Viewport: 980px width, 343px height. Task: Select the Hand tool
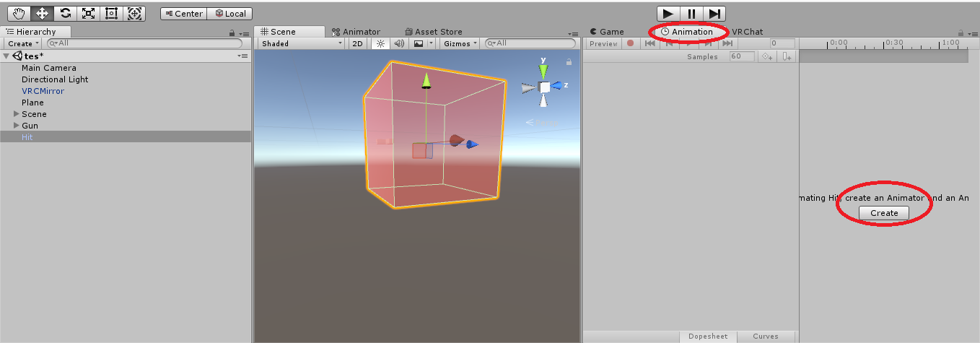tap(18, 13)
